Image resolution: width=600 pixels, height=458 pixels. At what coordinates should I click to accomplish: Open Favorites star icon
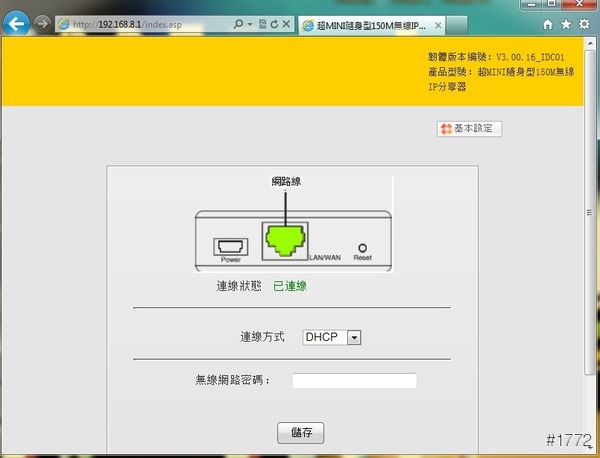coord(566,23)
